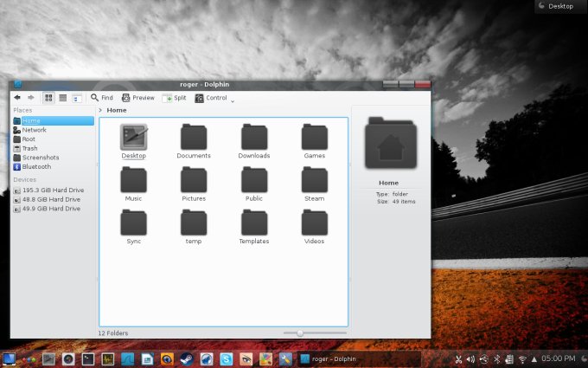This screenshot has width=588, height=368.
Task: Expand the toolbar overflow chevron
Action: pos(233,101)
